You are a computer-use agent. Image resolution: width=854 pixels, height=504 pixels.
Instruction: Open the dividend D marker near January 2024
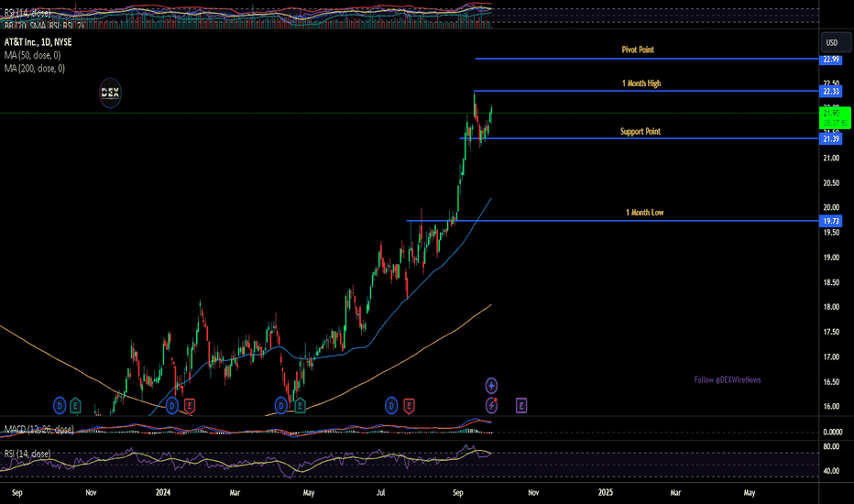(x=171, y=405)
